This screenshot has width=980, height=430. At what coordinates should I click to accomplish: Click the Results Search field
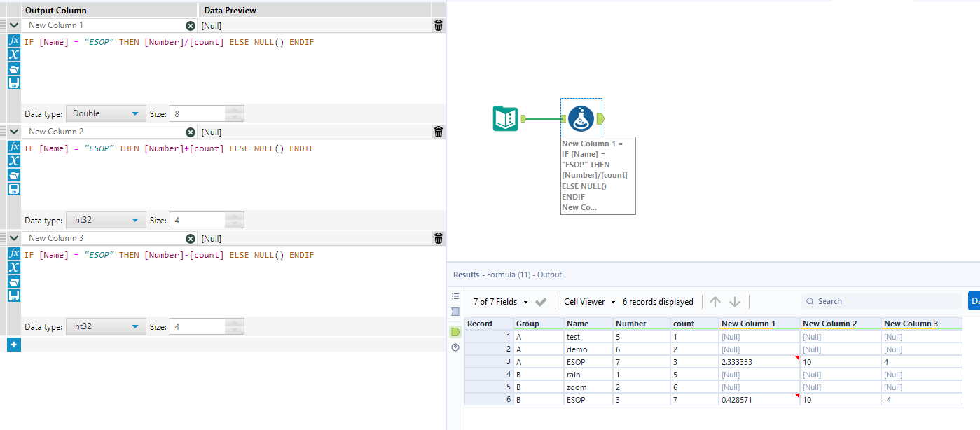883,302
